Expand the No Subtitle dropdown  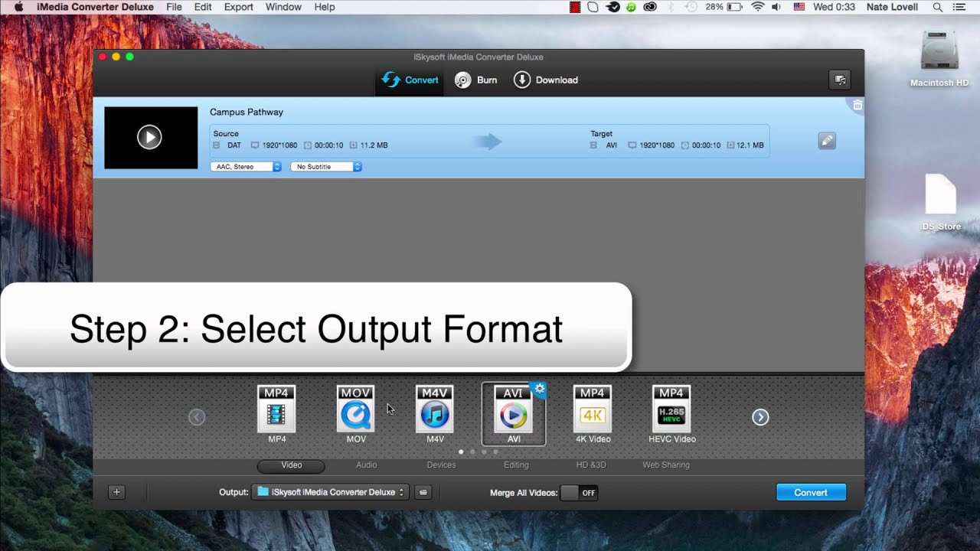(x=326, y=166)
